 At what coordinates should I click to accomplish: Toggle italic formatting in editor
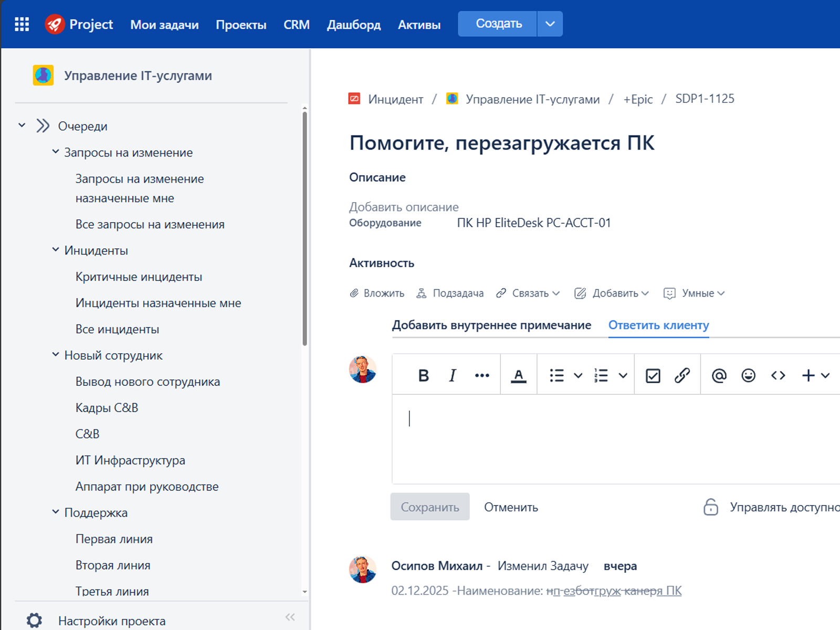(453, 375)
